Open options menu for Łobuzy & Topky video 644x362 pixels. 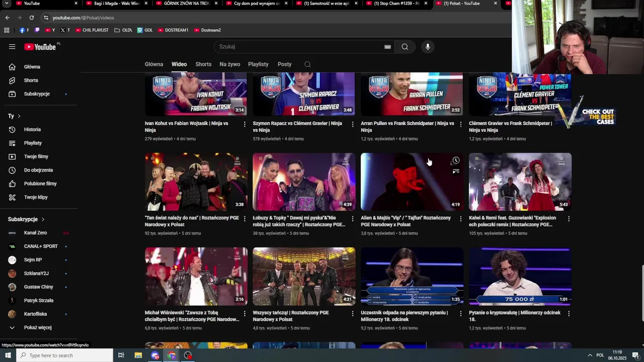(353, 219)
